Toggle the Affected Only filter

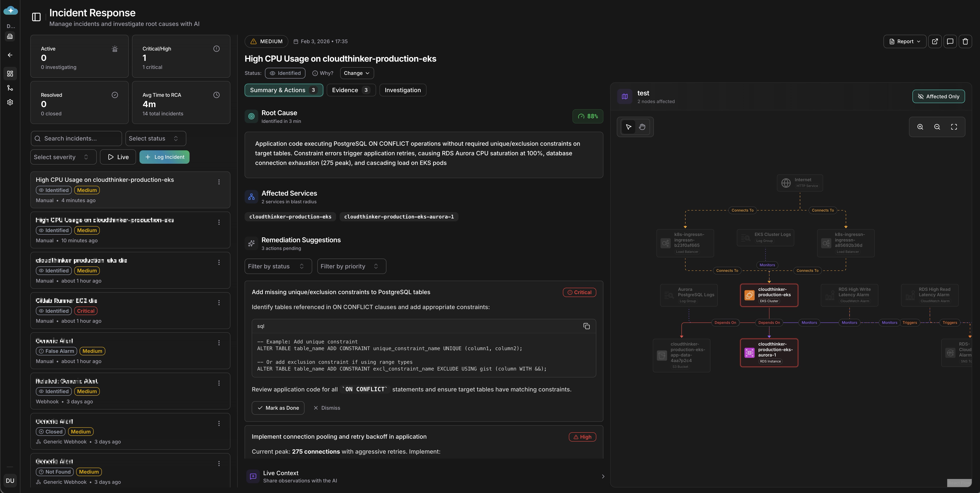[938, 97]
